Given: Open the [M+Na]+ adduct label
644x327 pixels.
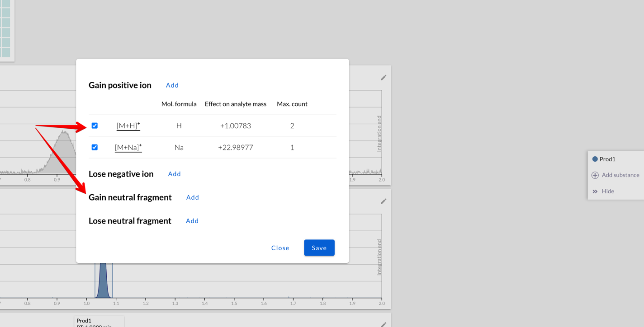Looking at the screenshot, I should pos(128,147).
